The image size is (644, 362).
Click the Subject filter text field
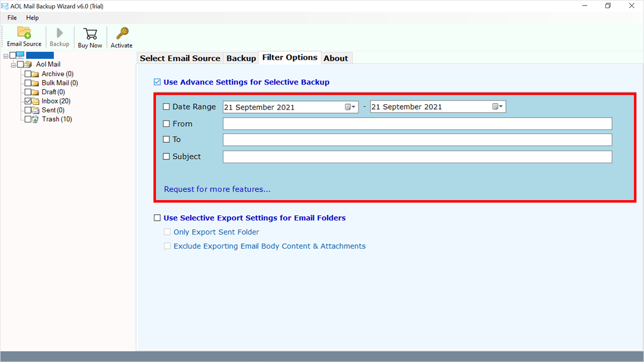pos(418,156)
